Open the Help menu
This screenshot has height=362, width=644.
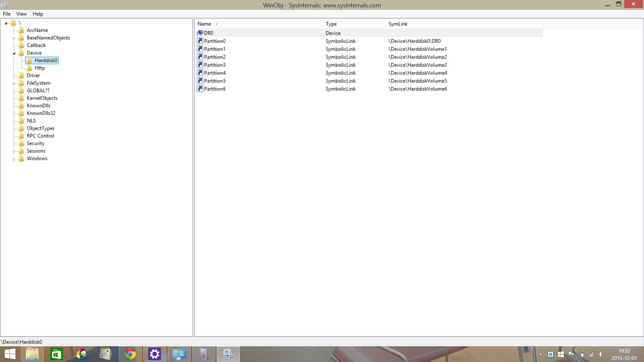point(38,14)
